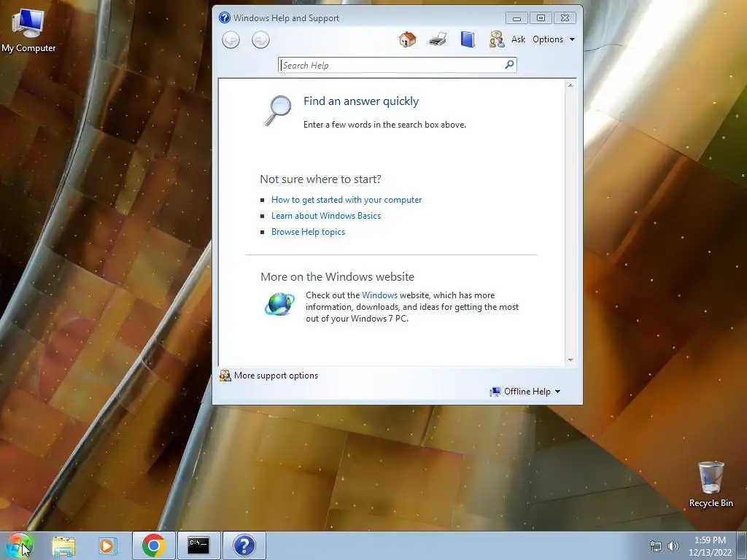Open 'Browse Help topics' link
Screen dimensions: 747x560
click(308, 232)
